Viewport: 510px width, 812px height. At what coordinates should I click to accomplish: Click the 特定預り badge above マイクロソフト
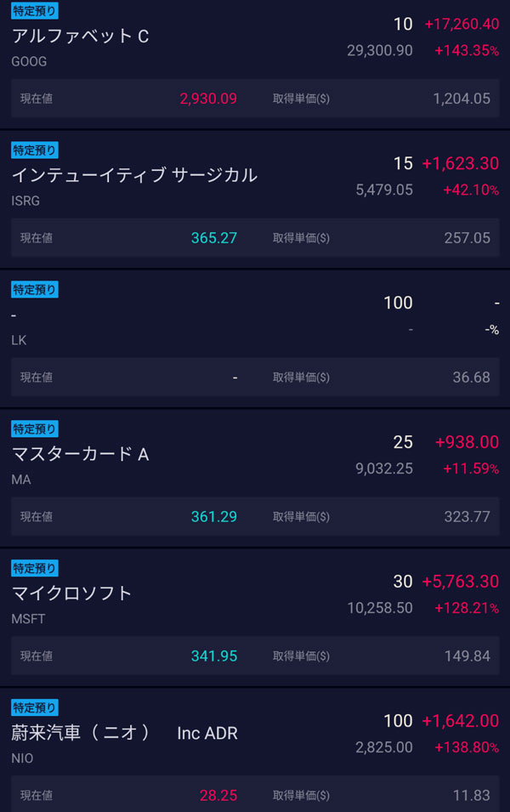pos(35,568)
